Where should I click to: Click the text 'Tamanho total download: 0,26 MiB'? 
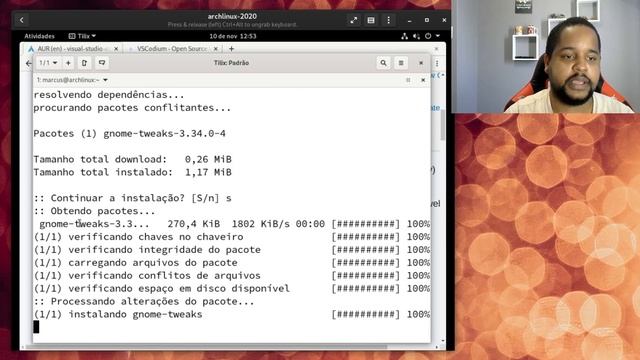click(x=133, y=159)
